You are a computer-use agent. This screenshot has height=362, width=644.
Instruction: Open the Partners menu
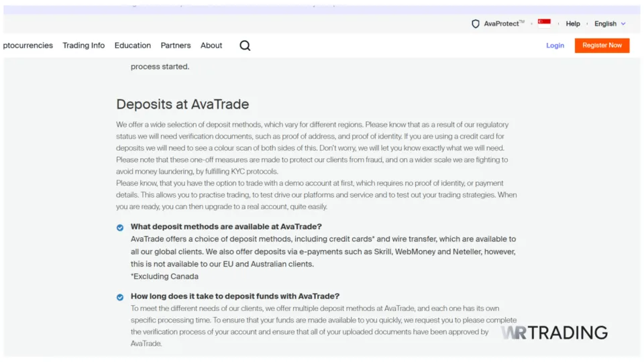pyautogui.click(x=175, y=46)
